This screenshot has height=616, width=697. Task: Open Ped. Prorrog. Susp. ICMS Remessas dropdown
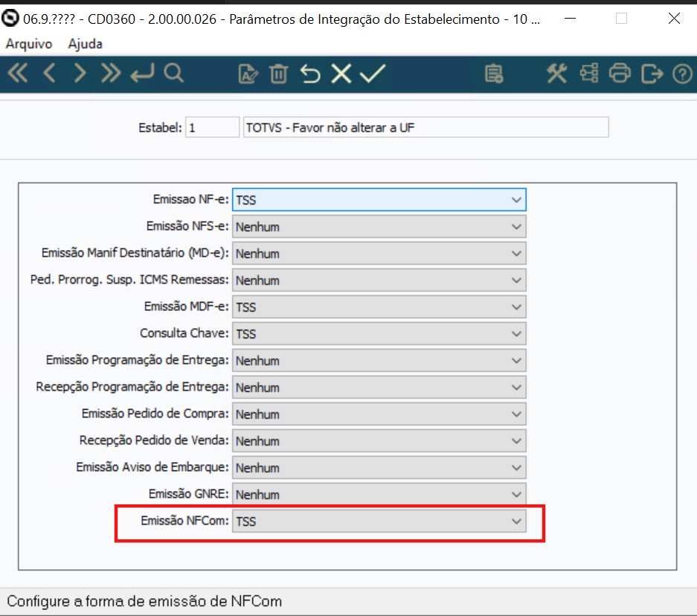point(379,280)
